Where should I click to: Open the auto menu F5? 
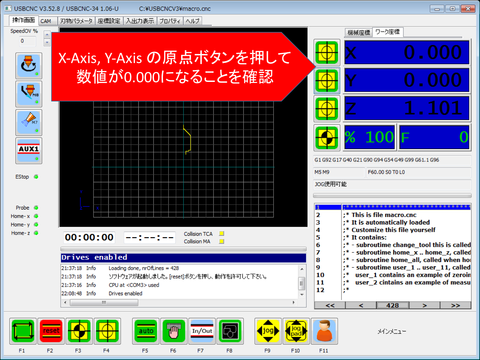pos(146,331)
